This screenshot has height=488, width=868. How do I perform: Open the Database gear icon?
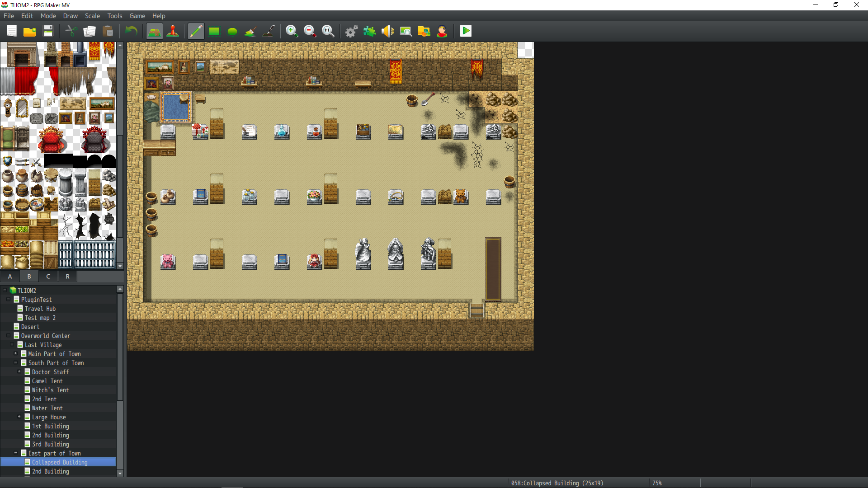click(x=352, y=31)
